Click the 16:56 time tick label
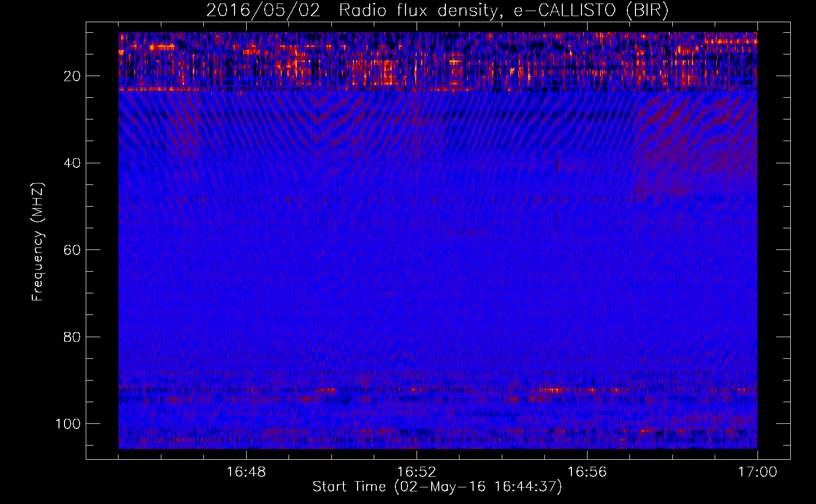This screenshot has width=816, height=504. point(587,472)
